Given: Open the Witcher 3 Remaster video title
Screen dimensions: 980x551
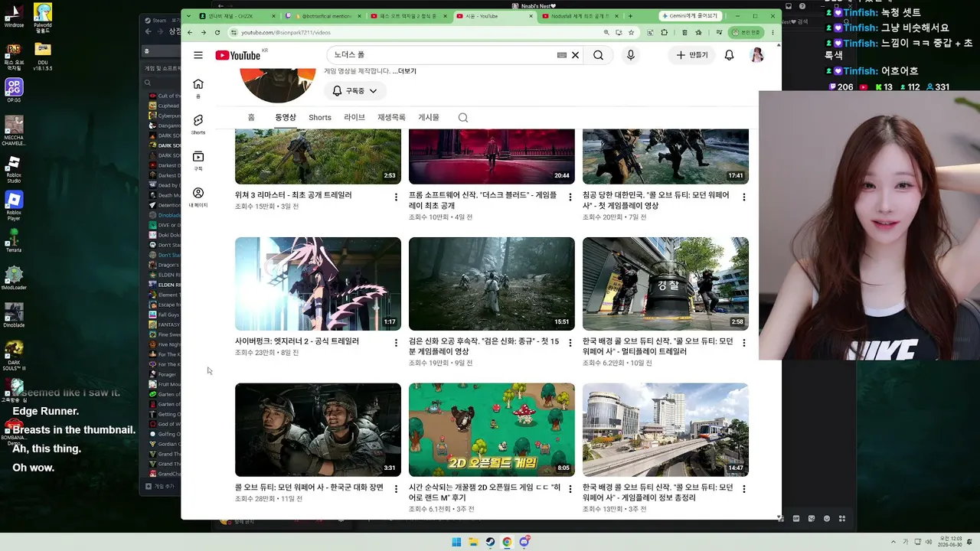Looking at the screenshot, I should (x=293, y=195).
